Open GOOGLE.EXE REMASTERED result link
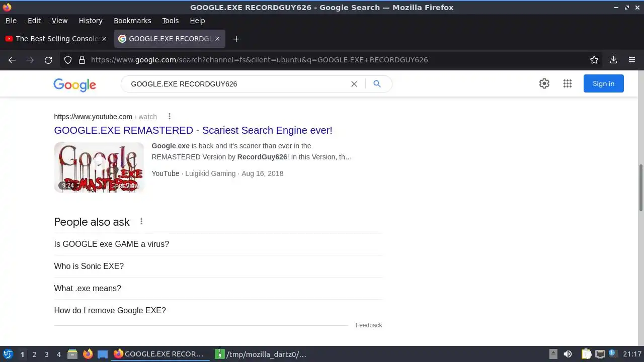 [x=193, y=130]
